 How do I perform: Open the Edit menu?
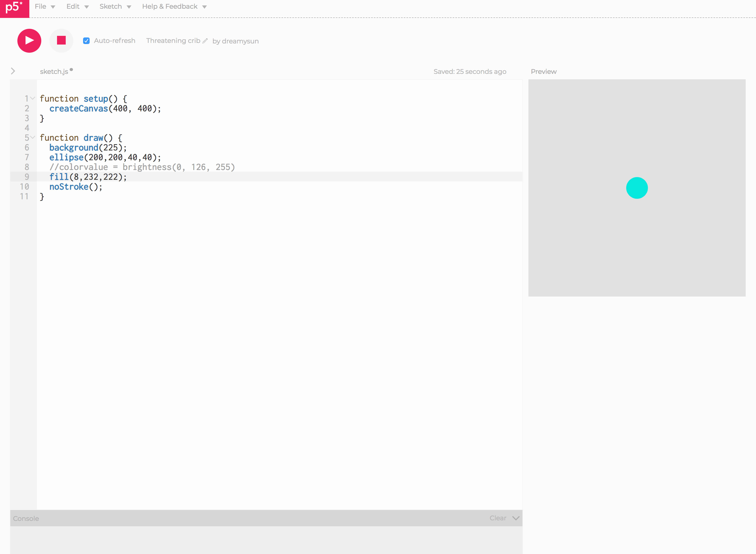pos(77,7)
